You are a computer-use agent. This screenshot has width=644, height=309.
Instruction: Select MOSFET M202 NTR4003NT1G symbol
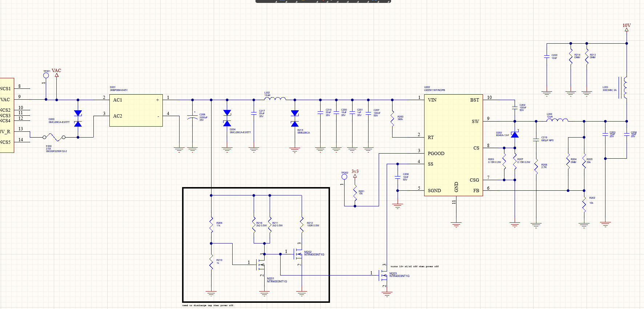[298, 254]
